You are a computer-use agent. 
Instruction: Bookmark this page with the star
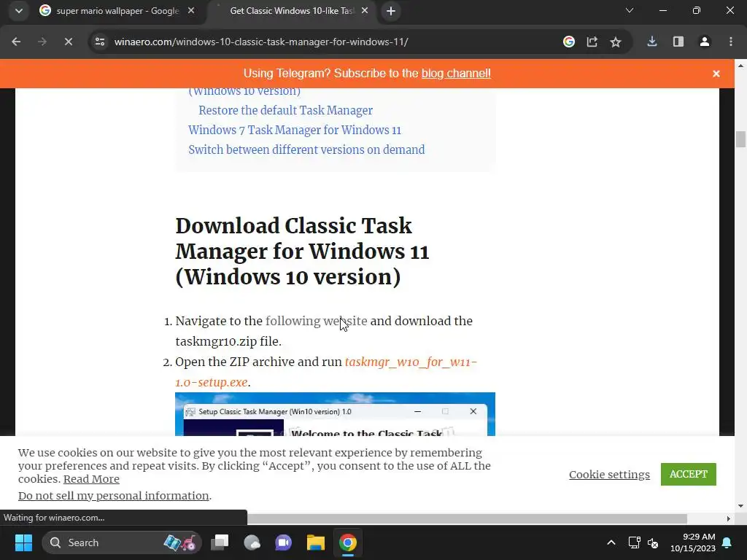[616, 42]
